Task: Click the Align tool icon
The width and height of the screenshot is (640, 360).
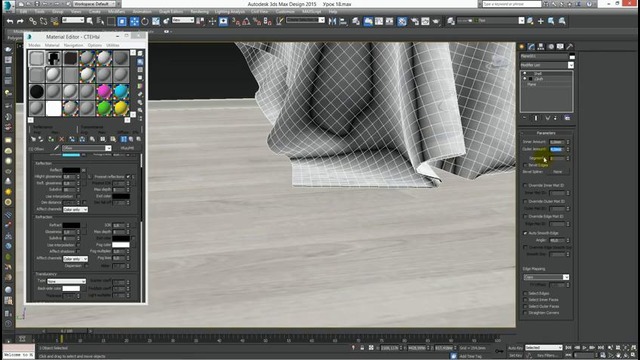Action: (343, 21)
